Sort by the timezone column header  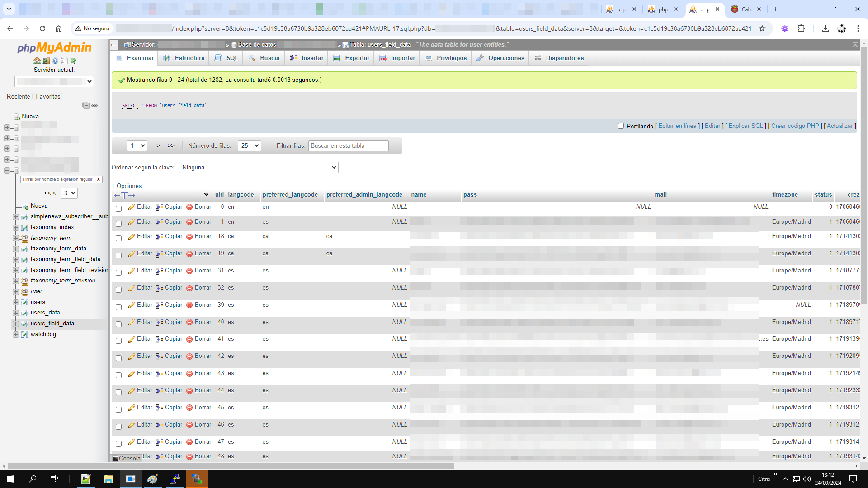point(785,195)
